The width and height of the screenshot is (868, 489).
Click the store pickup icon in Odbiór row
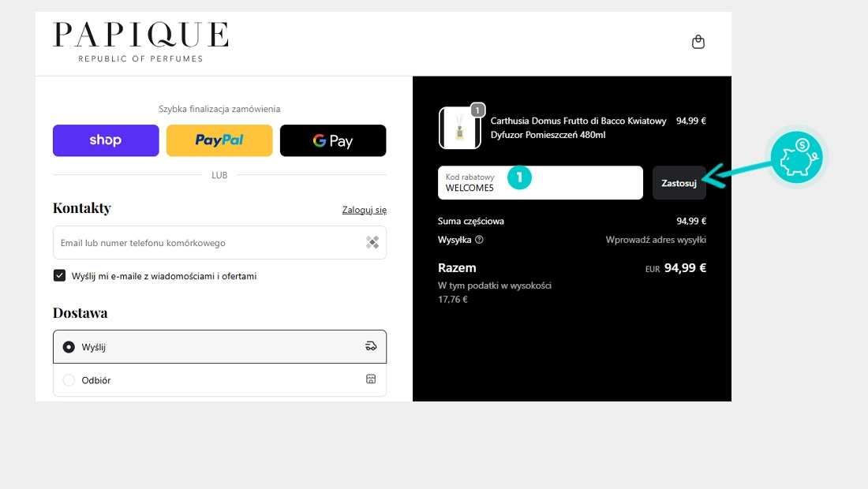pyautogui.click(x=371, y=379)
